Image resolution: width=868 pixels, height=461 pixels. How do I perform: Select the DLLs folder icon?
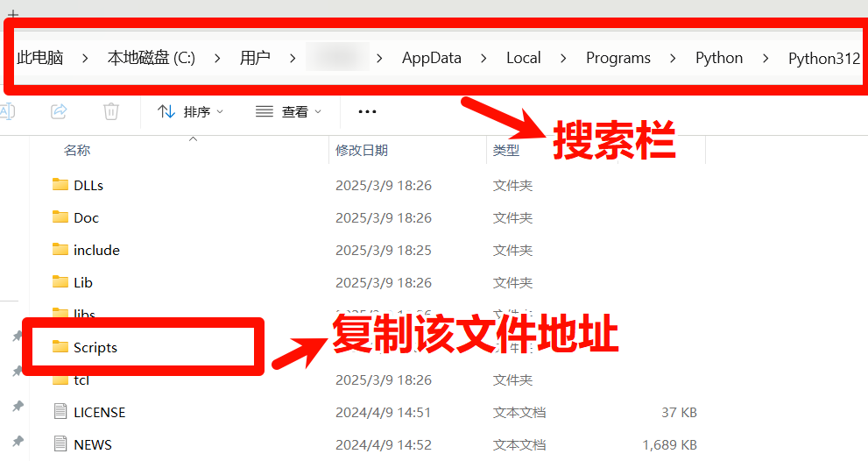[x=60, y=185]
